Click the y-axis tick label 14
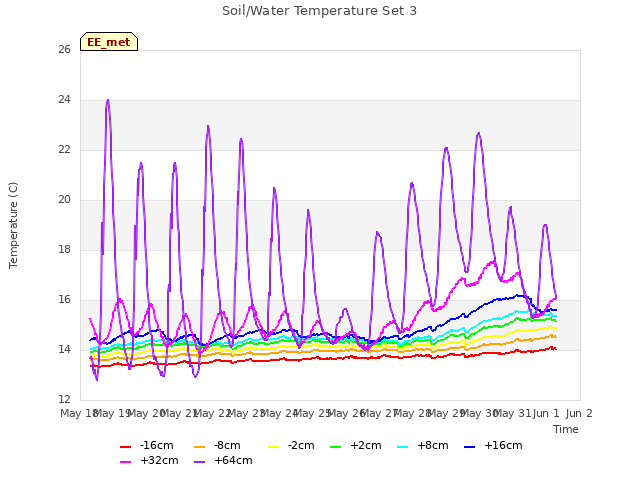This screenshot has width=640, height=480. click(x=64, y=349)
